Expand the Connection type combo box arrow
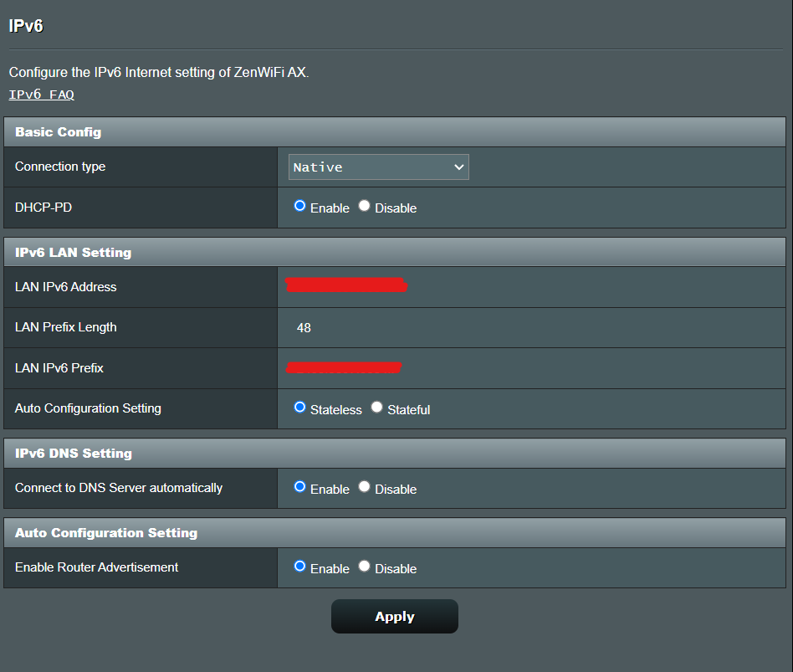The image size is (793, 672). point(459,167)
